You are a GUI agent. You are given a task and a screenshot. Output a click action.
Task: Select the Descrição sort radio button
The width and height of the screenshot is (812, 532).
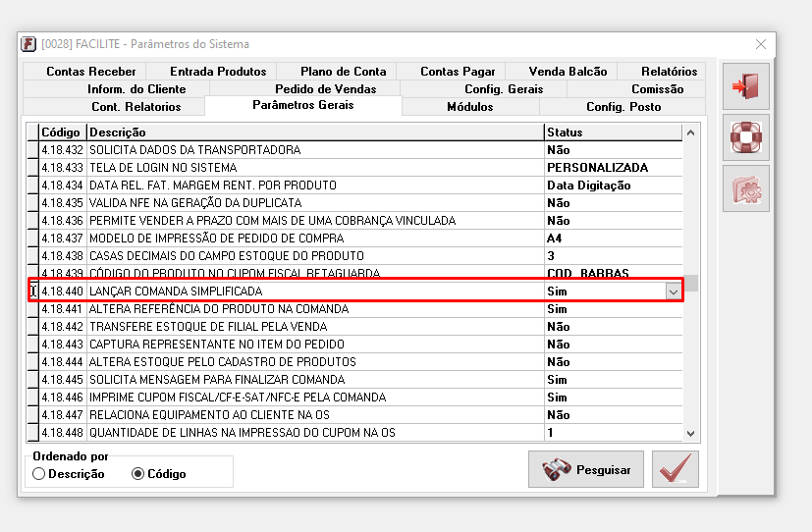tap(39, 473)
